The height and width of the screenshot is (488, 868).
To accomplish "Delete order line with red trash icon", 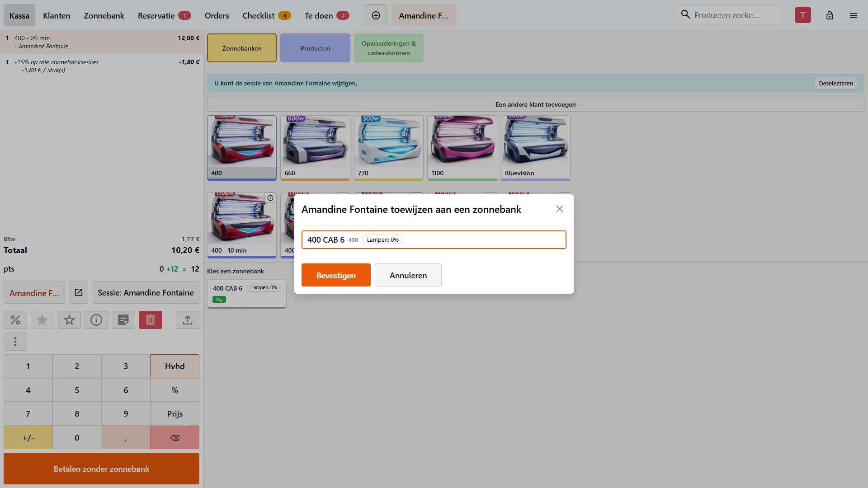I will [151, 320].
